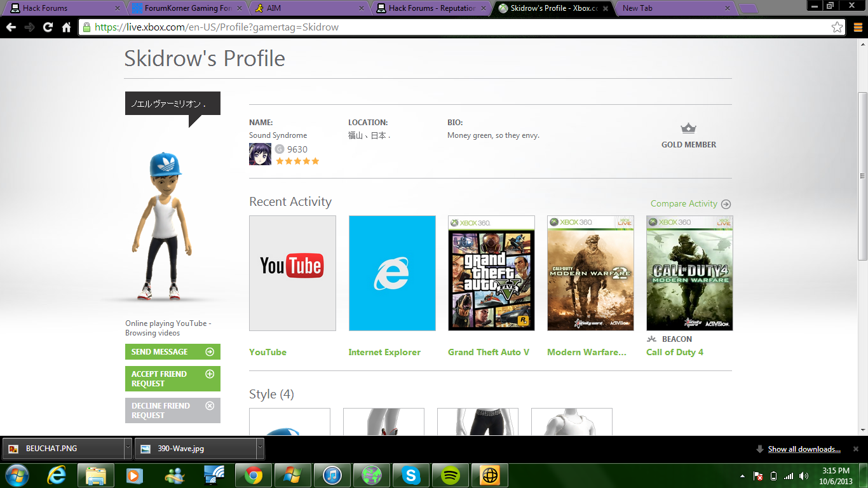Viewport: 868px width, 488px height.
Task: Click the blue cap style item thumbnail
Action: click(x=290, y=422)
